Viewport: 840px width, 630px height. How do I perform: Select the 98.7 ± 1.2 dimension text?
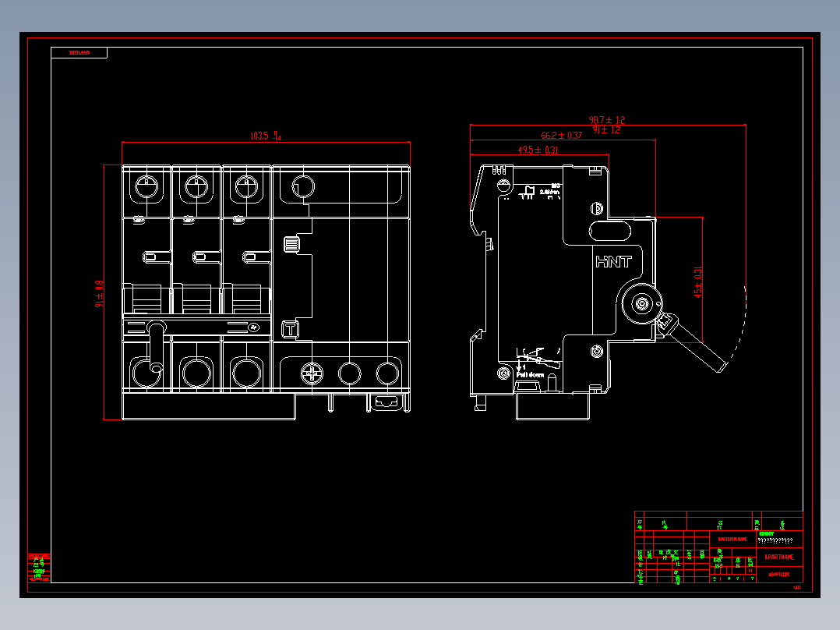tap(606, 120)
